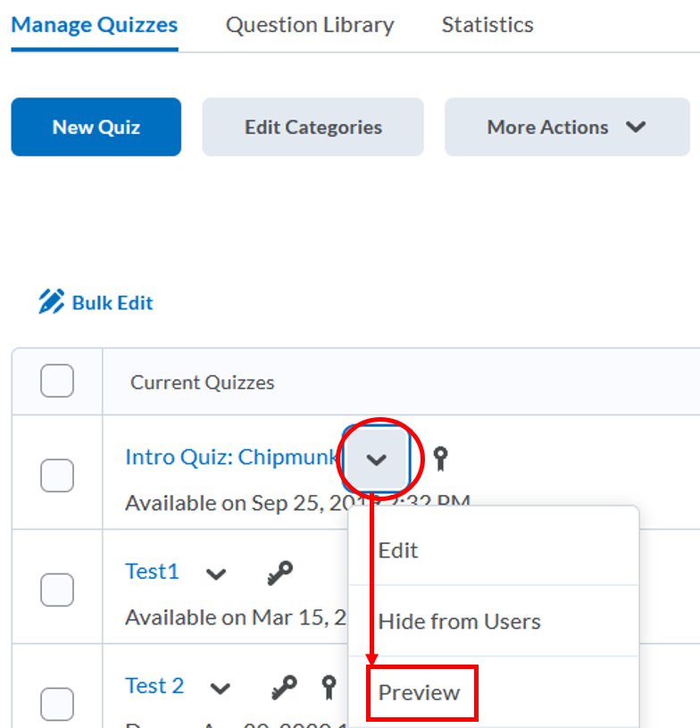Click the Bulk Edit pencil icon
Image resolution: width=700 pixels, height=728 pixels.
51,302
